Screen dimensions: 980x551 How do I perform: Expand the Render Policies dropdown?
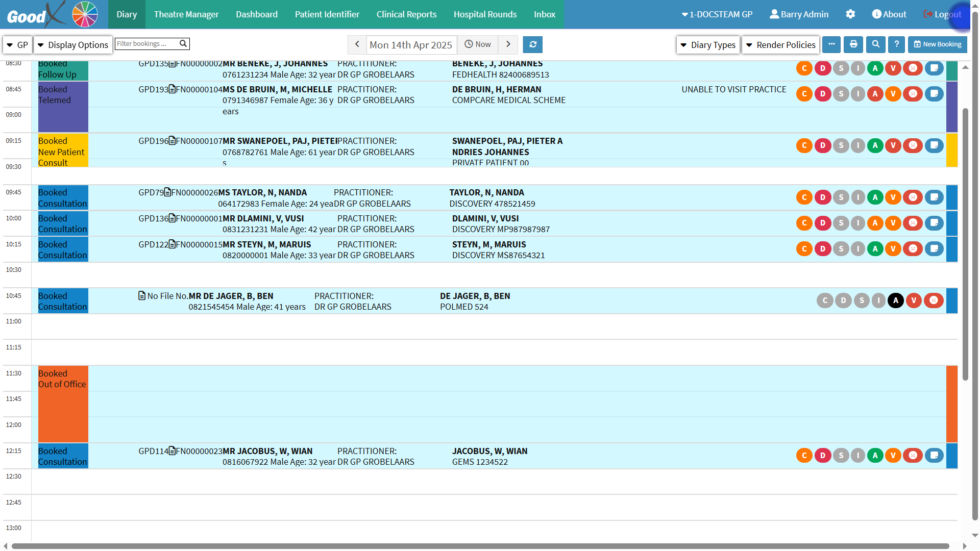780,45
